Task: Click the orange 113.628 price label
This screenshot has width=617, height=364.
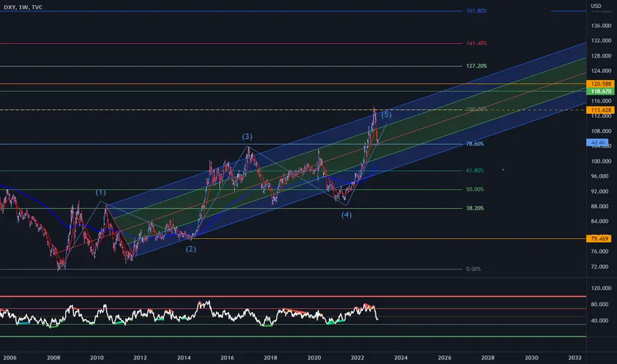Action: [600, 110]
